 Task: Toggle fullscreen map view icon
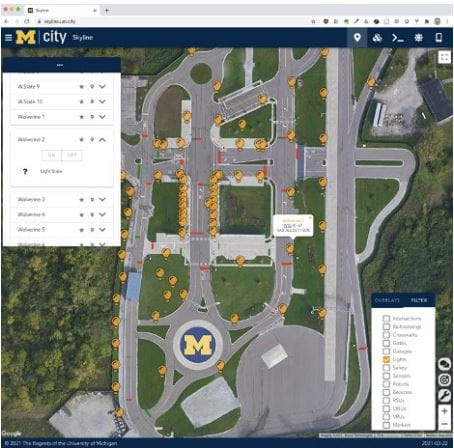pos(444,57)
